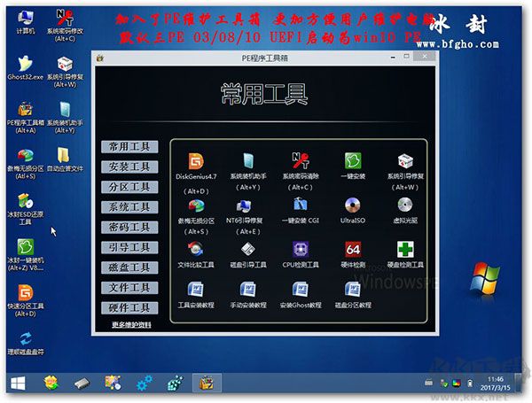Screen dimensions: 532x403
Task: Open 虚拟光驱 disc icon in toolbox
Action: pos(405,205)
